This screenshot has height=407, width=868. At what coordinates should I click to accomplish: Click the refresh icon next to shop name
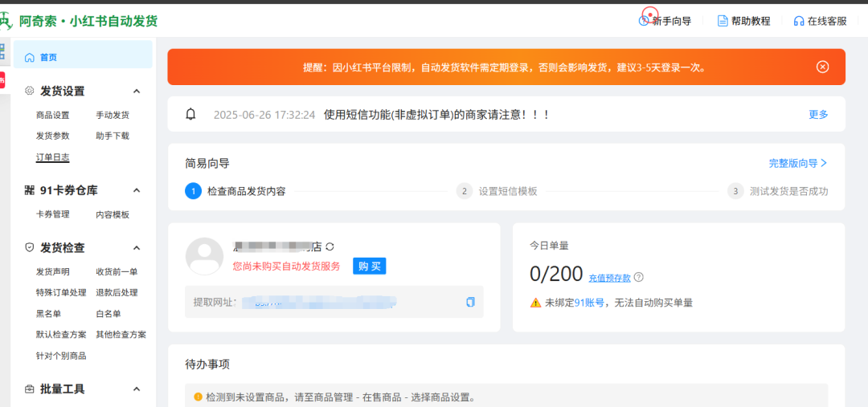(330, 246)
